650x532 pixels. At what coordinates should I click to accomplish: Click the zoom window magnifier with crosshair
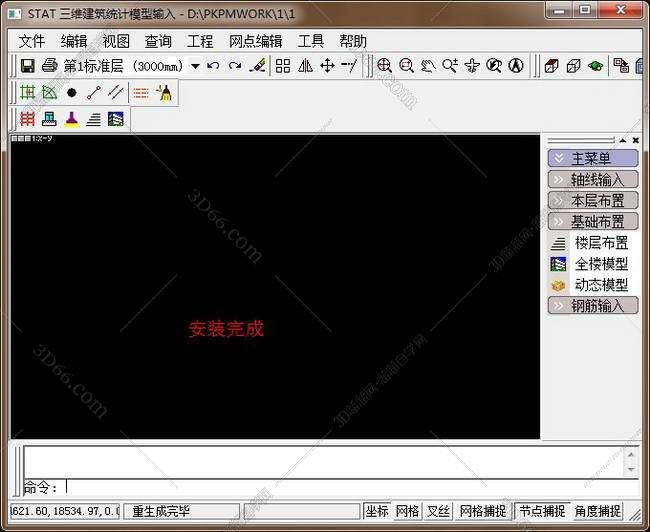[384, 66]
